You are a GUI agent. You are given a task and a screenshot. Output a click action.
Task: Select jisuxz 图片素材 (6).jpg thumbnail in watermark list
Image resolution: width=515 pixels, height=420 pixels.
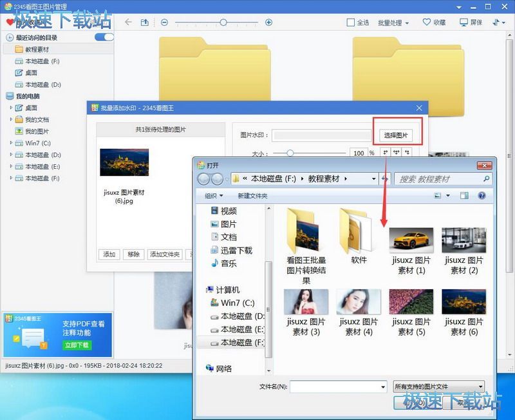[124, 162]
